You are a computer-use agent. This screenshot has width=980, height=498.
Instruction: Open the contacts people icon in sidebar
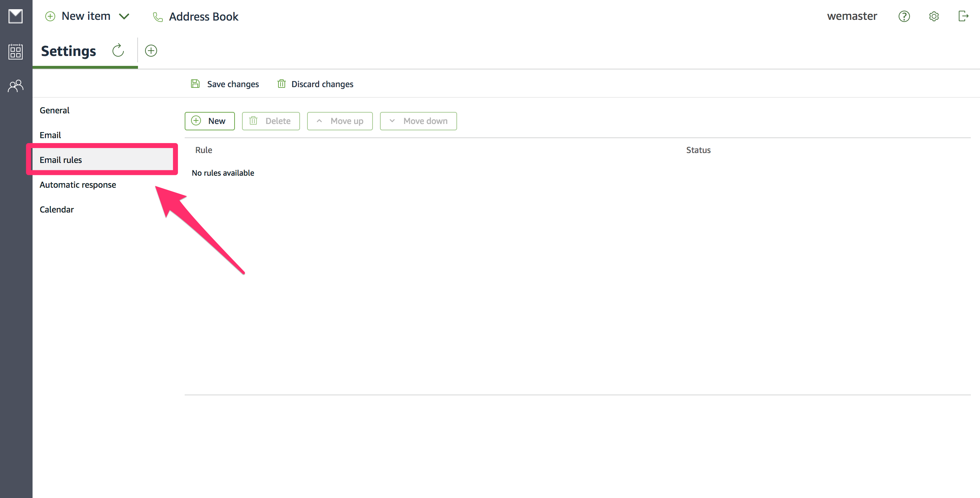pos(16,86)
